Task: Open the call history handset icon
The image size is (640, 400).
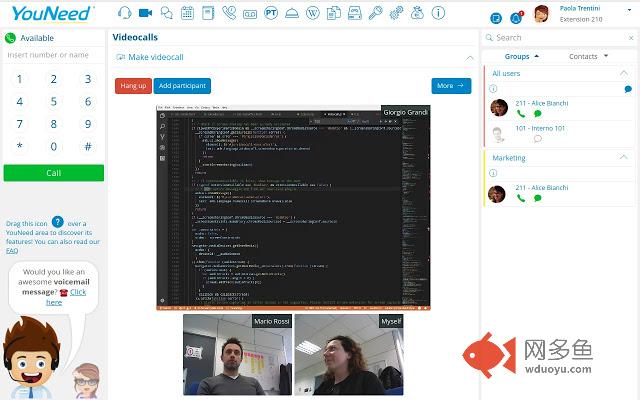Action: (x=229, y=13)
